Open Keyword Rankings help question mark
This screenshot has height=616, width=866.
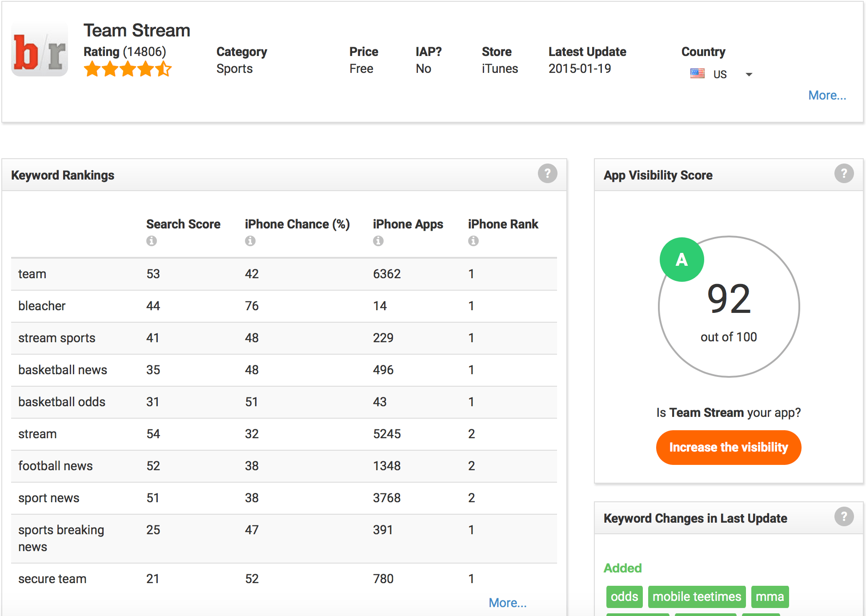547,174
